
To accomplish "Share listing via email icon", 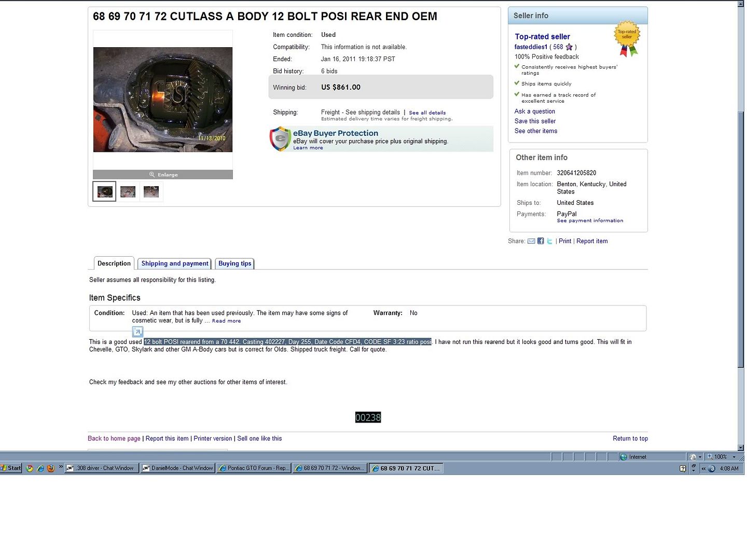I will coord(531,241).
